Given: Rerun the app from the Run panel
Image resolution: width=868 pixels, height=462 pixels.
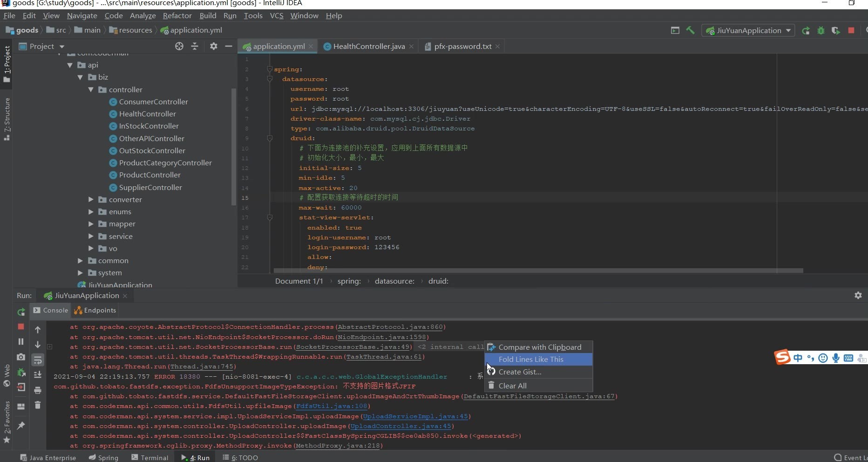Looking at the screenshot, I should tap(21, 312).
